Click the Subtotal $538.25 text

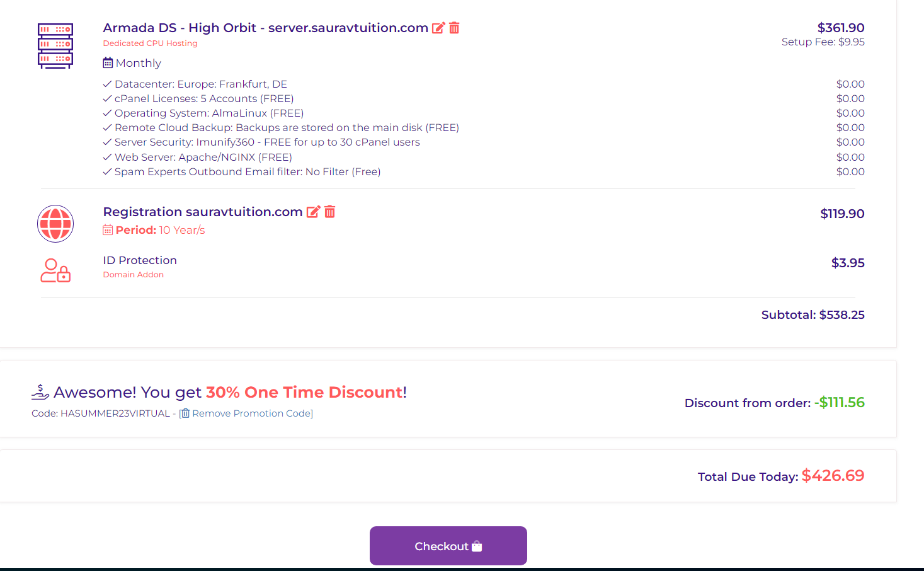tap(813, 314)
